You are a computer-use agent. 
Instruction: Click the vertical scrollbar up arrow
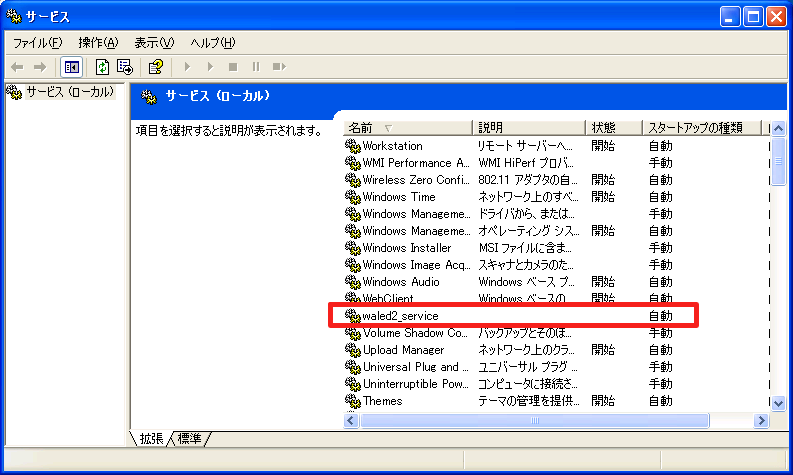[x=778, y=128]
